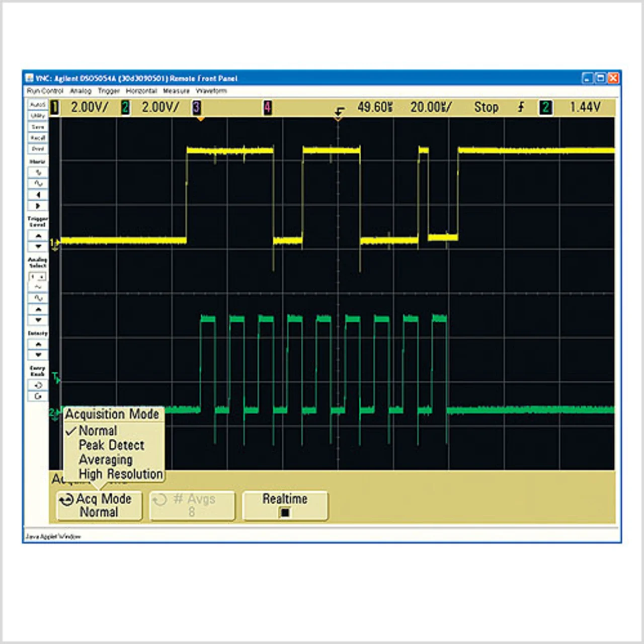Image resolution: width=644 pixels, height=644 pixels.
Task: Lower trigger level with down arrow
Action: point(38,247)
